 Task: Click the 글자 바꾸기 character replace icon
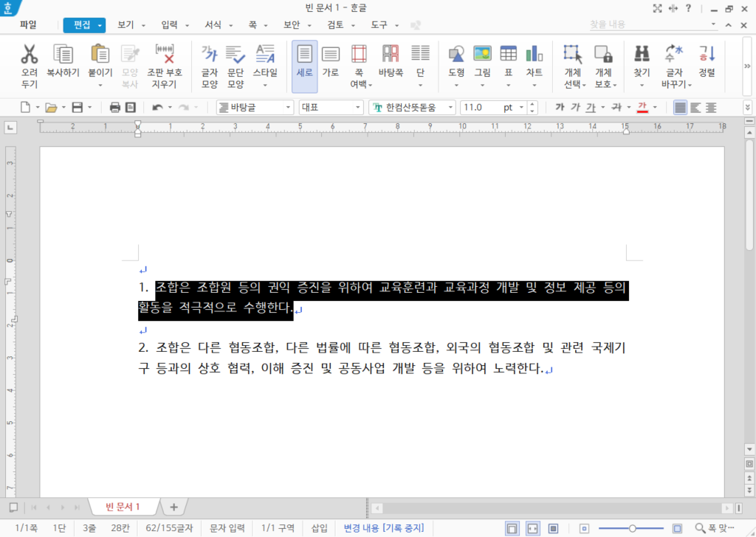(673, 55)
